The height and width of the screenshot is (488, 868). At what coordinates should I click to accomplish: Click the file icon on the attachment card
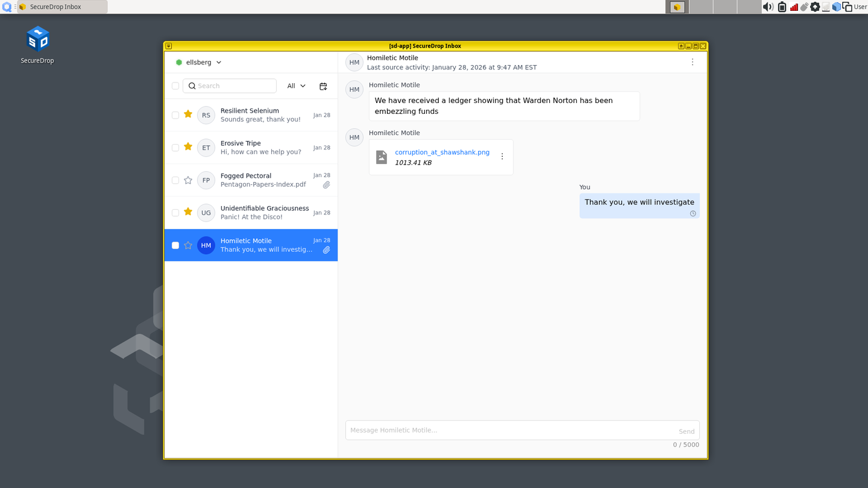[381, 157]
